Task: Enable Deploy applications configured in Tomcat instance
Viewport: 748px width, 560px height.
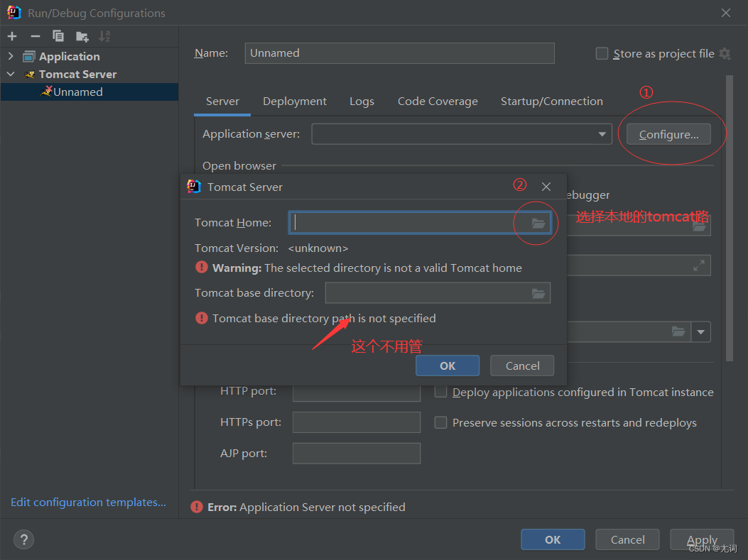Action: [441, 392]
